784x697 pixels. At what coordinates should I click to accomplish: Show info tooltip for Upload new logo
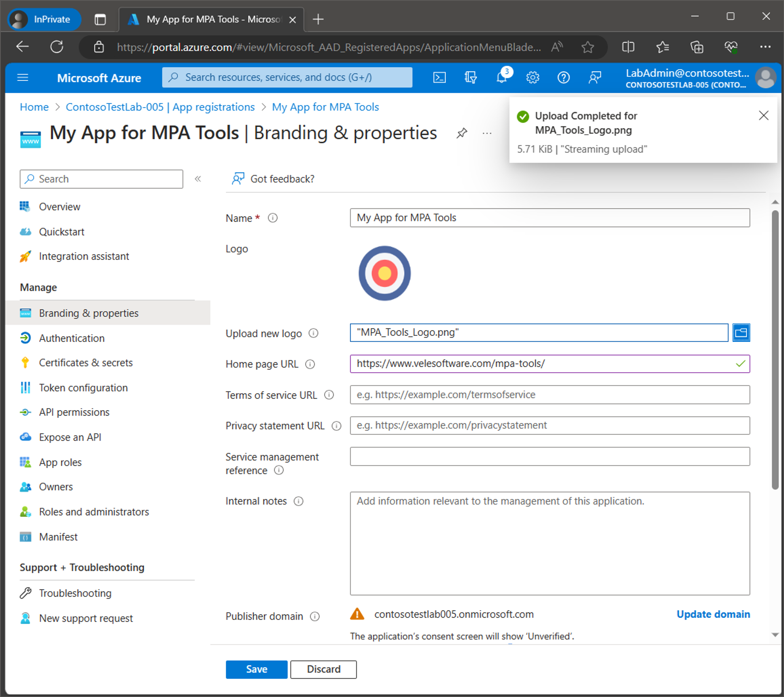click(x=313, y=333)
